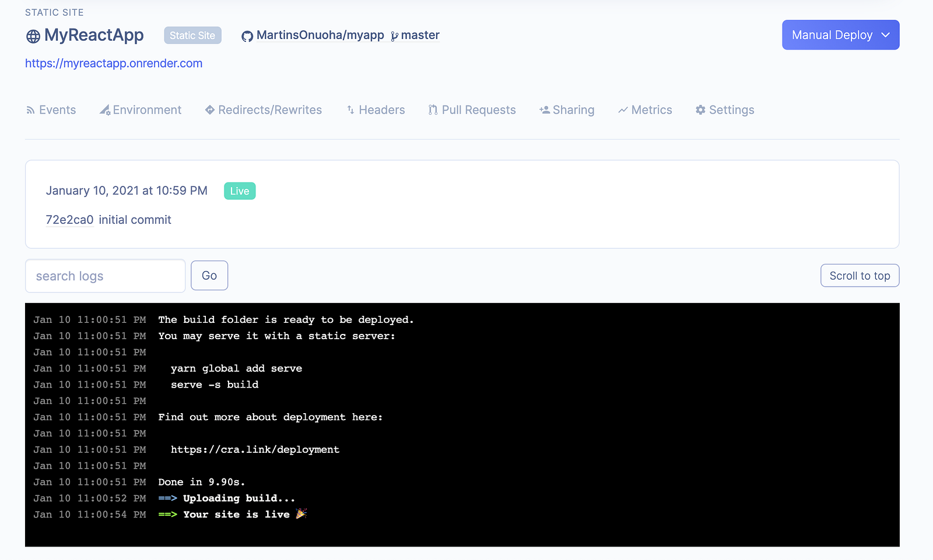Click the Manual Deploy button
This screenshot has width=933, height=560.
tap(841, 35)
